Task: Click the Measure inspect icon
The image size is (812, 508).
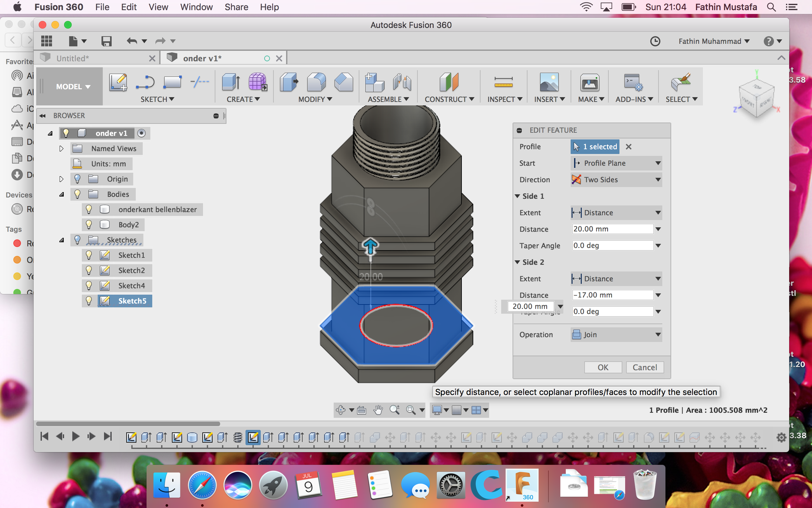Action: [x=504, y=82]
